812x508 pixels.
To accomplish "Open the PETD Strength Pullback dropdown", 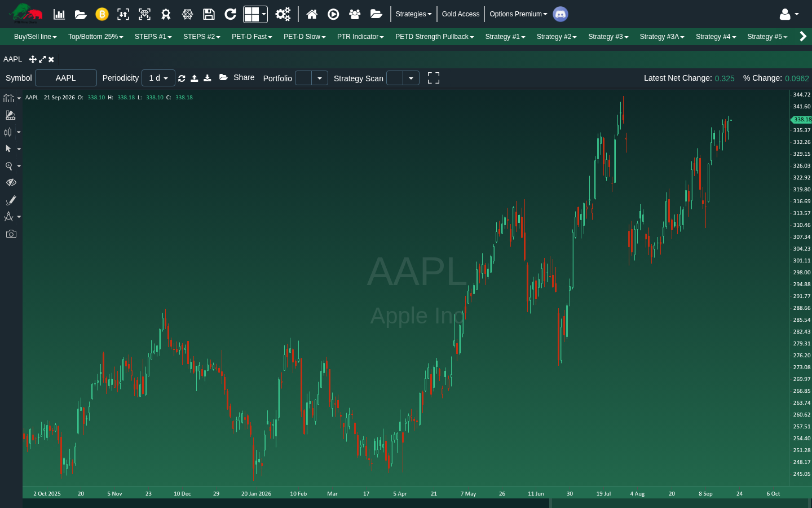I will 435,37.
